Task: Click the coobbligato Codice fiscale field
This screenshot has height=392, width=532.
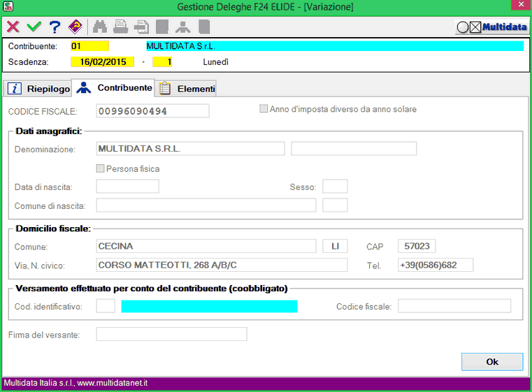Action: (x=454, y=306)
